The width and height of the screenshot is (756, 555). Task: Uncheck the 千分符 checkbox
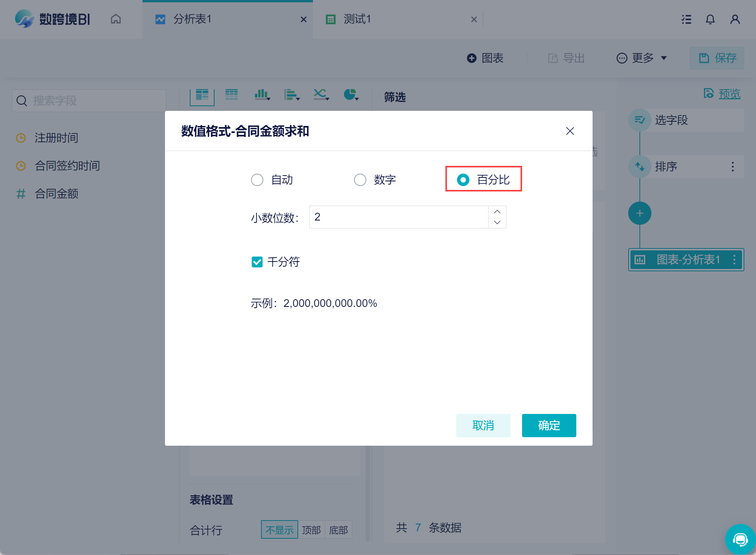tap(257, 262)
